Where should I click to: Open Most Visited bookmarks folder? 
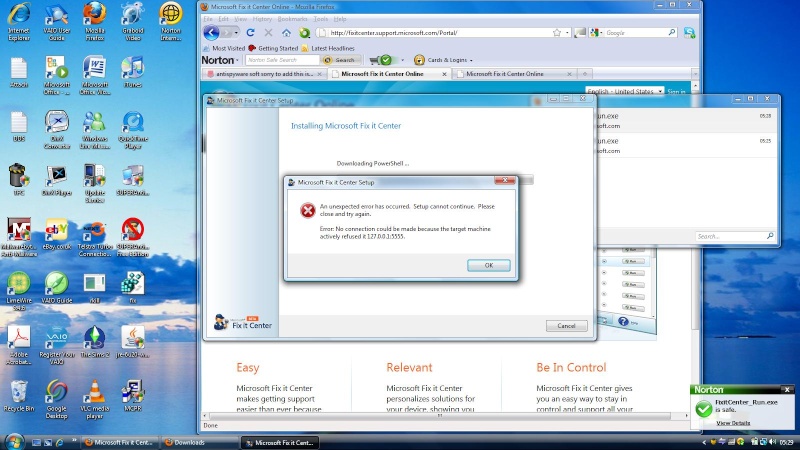[x=224, y=48]
